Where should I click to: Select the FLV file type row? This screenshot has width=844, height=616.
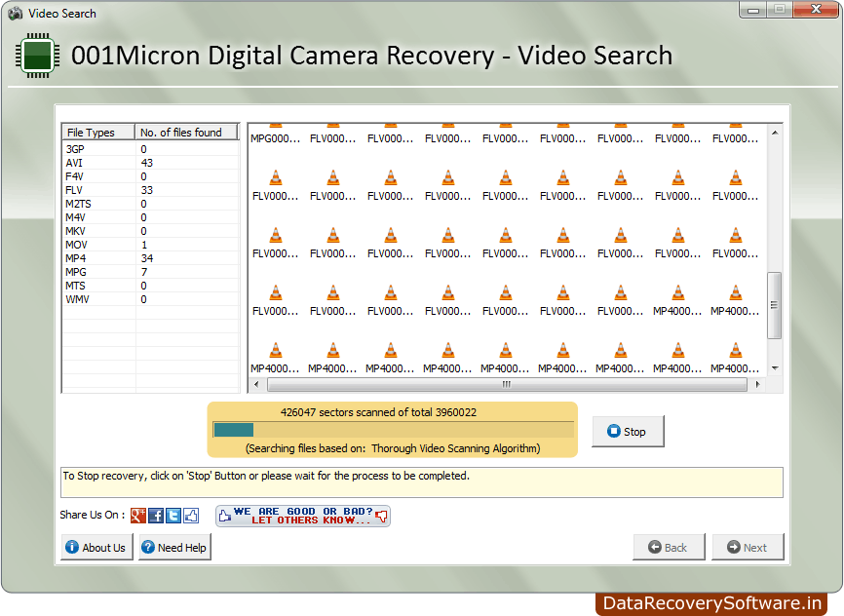pos(151,190)
